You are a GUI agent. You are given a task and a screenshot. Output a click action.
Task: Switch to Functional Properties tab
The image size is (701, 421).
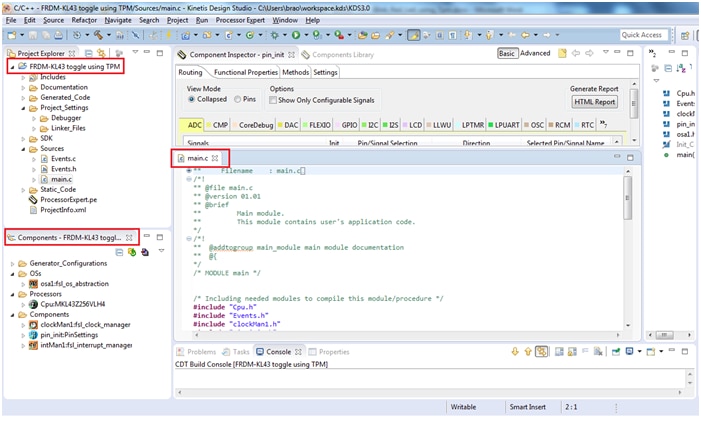click(x=245, y=72)
